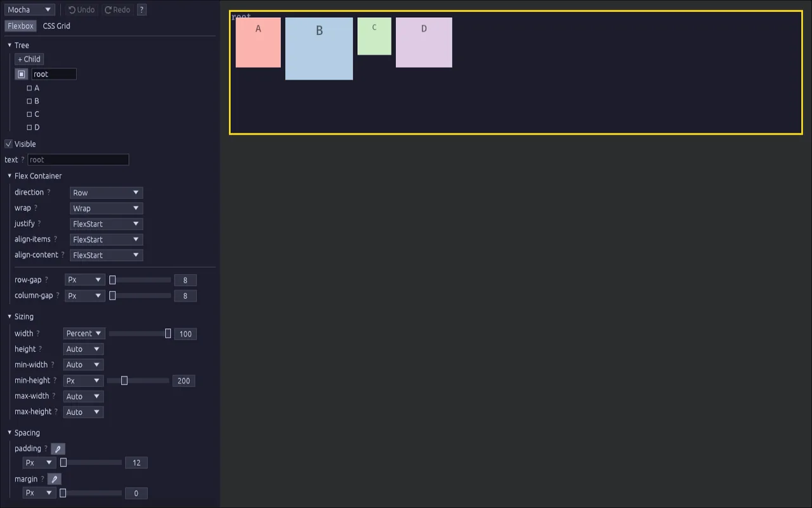
Task: Show help for row-gap property
Action: [46, 280]
